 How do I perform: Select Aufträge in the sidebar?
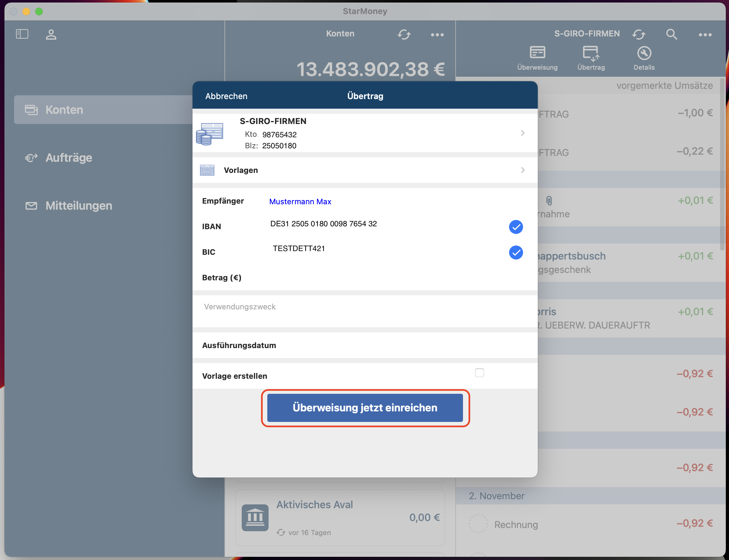(x=69, y=158)
